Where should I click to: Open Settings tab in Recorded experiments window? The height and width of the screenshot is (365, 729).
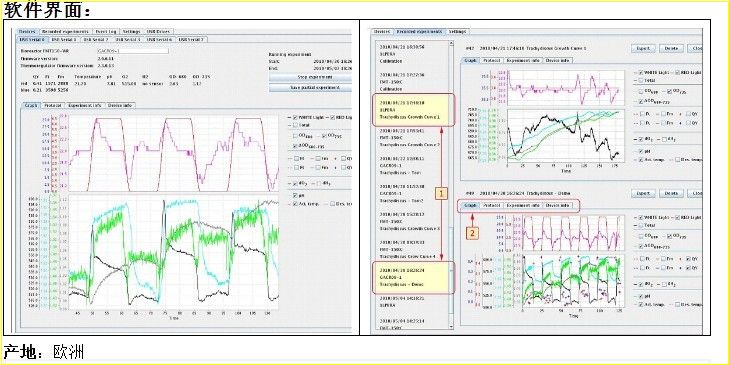point(457,32)
